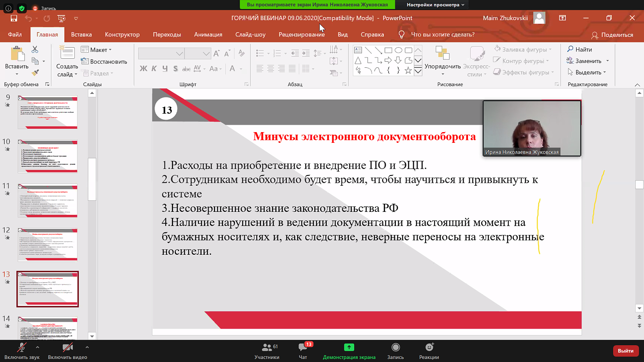
Task: Increase font size with the larger A icon
Action: pos(216,53)
